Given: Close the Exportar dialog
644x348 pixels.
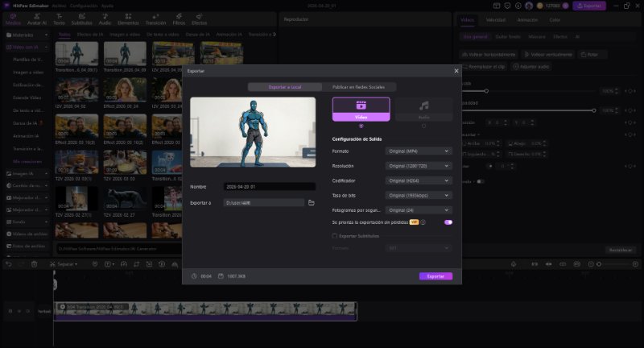Looking at the screenshot, I should (456, 71).
